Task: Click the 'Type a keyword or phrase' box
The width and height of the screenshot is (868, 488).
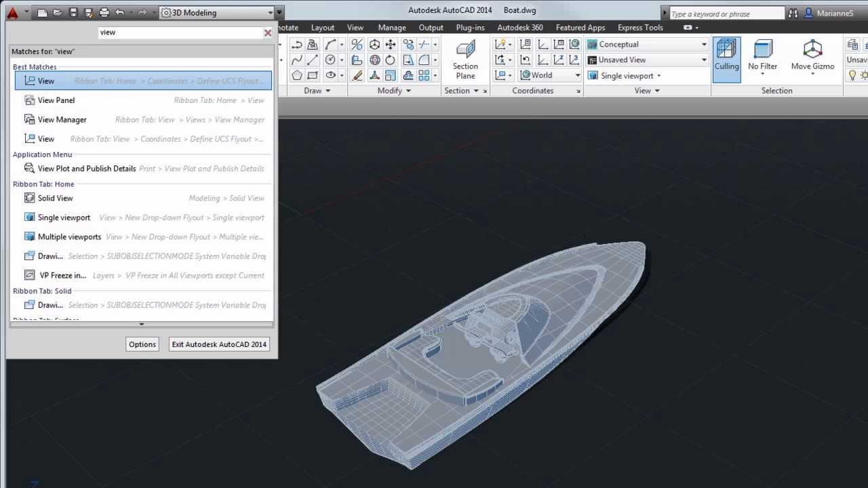Action: pos(726,14)
